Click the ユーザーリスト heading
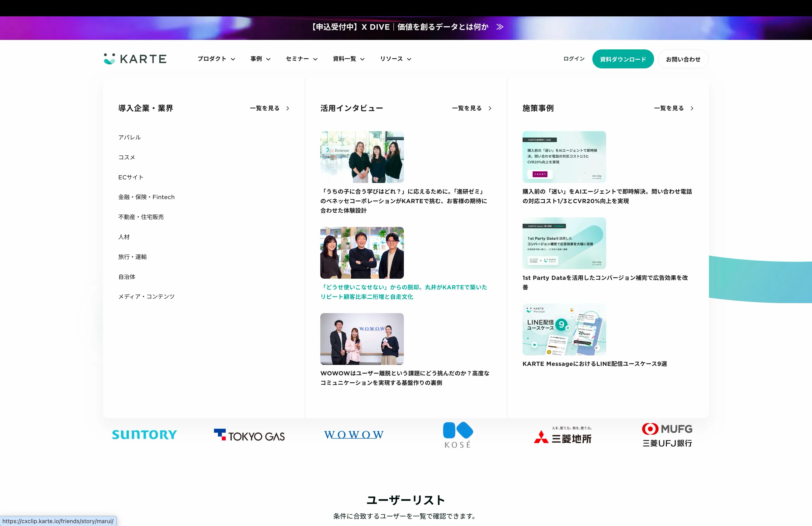The width and height of the screenshot is (812, 526). pyautogui.click(x=406, y=500)
